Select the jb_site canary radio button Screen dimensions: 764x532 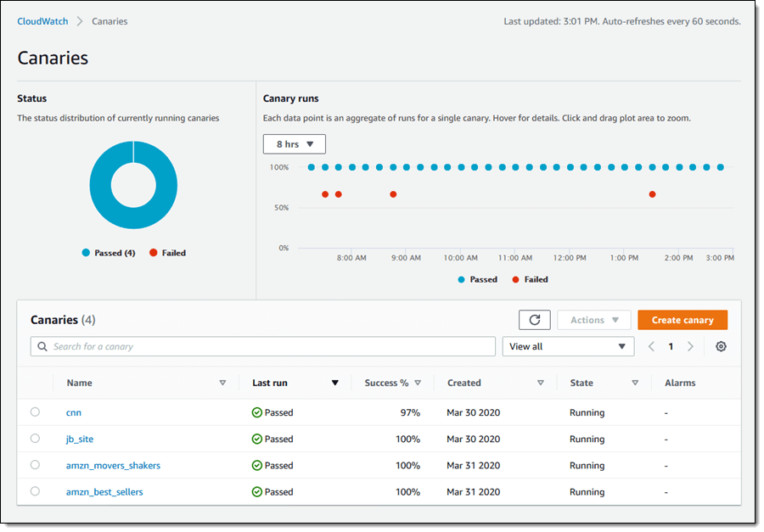(x=35, y=439)
